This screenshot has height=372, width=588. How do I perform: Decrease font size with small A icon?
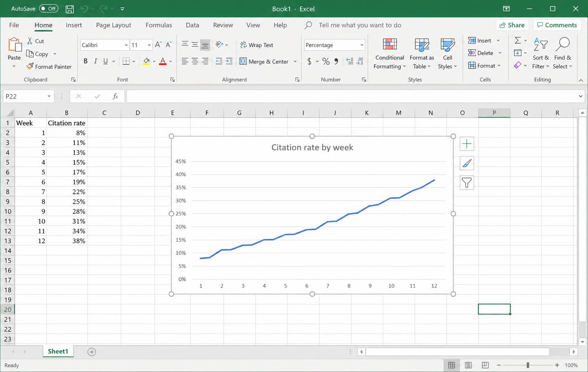[168, 45]
